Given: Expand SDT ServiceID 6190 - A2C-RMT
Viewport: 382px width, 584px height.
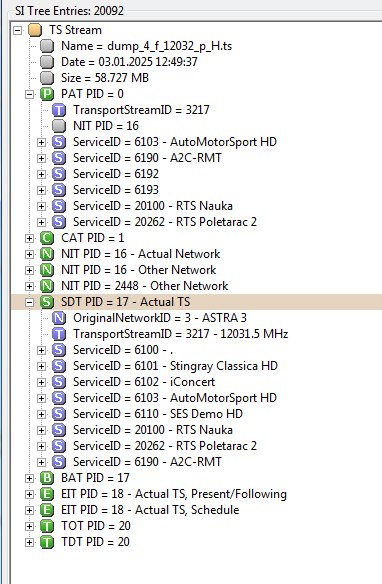Looking at the screenshot, I should (41, 463).
